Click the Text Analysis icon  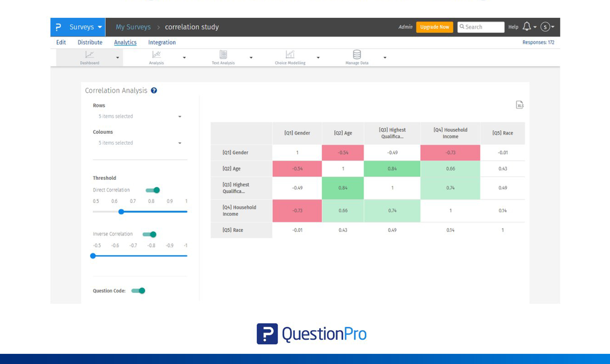tap(223, 55)
